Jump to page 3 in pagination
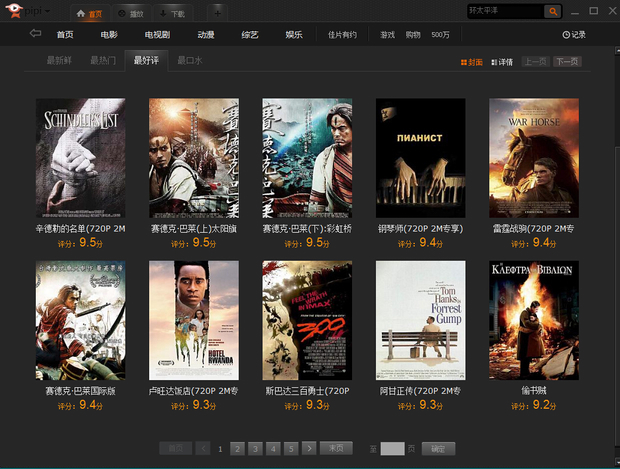Viewport: 620px width, 469px height. 255,448
